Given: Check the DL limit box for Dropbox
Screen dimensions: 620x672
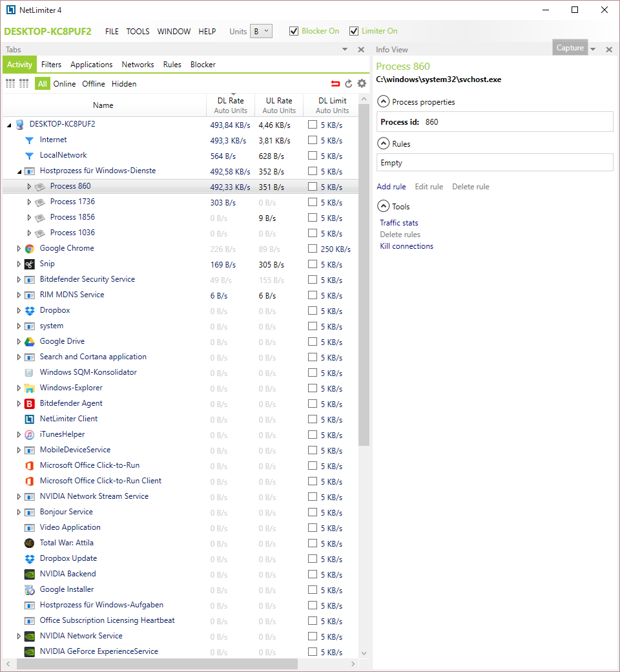Looking at the screenshot, I should tap(313, 311).
